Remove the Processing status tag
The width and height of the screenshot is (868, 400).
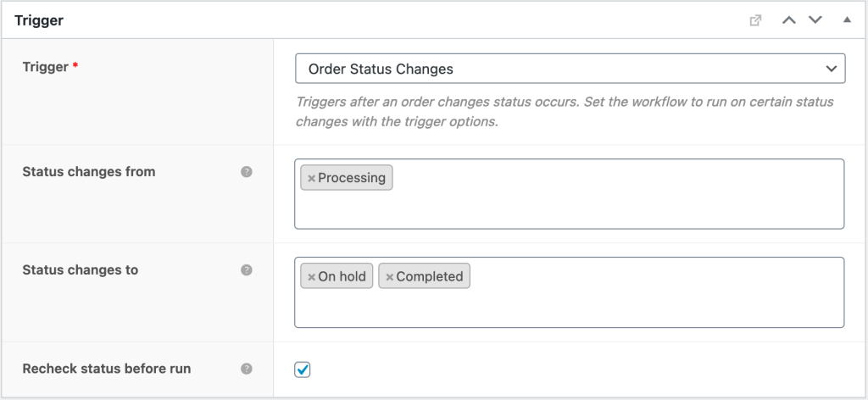point(311,178)
